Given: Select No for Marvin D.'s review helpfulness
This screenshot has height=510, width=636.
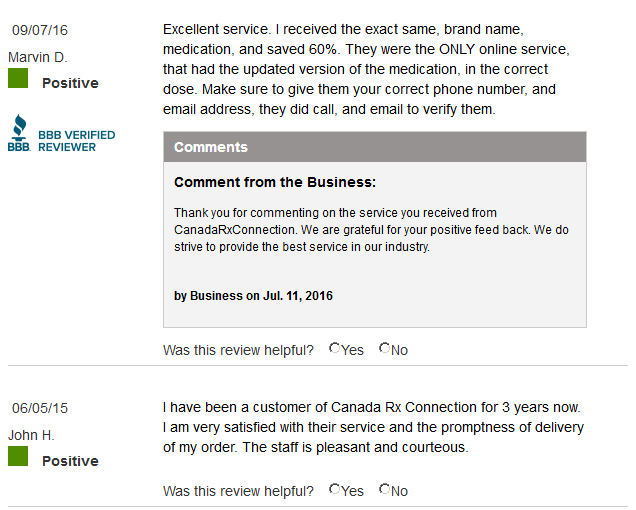Looking at the screenshot, I should click(x=385, y=348).
